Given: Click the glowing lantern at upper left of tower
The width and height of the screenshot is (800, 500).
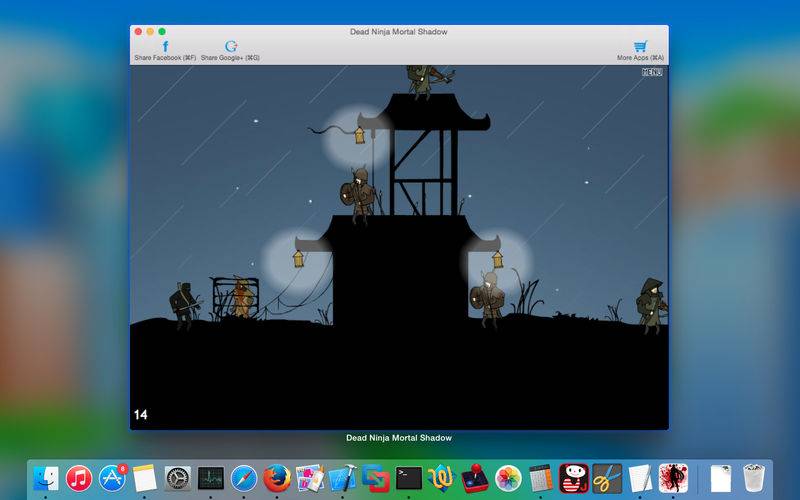Looking at the screenshot, I should (360, 136).
